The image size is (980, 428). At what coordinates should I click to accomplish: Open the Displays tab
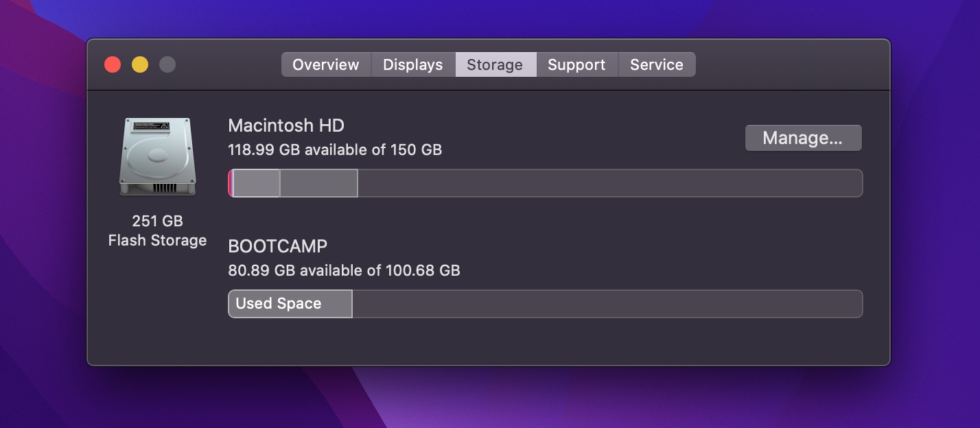pyautogui.click(x=412, y=64)
